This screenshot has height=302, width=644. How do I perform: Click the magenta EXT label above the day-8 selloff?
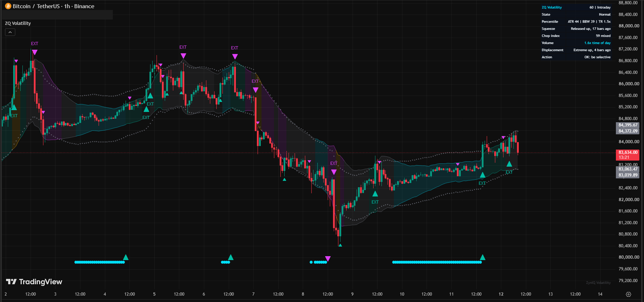pos(334,163)
